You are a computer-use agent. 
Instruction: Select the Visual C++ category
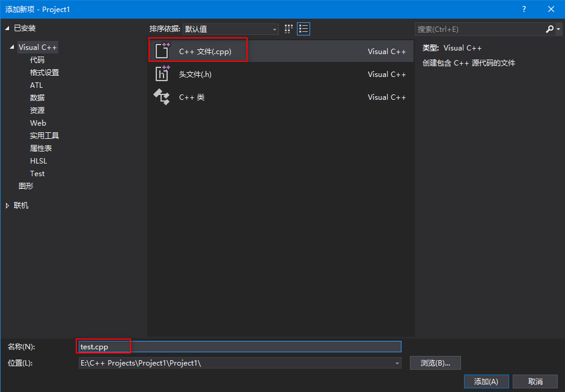point(37,47)
